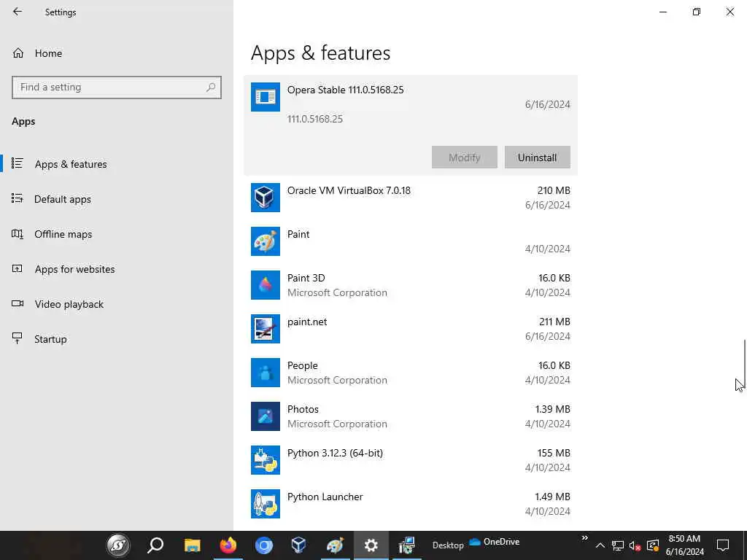Click the paint.net app icon

pyautogui.click(x=266, y=329)
